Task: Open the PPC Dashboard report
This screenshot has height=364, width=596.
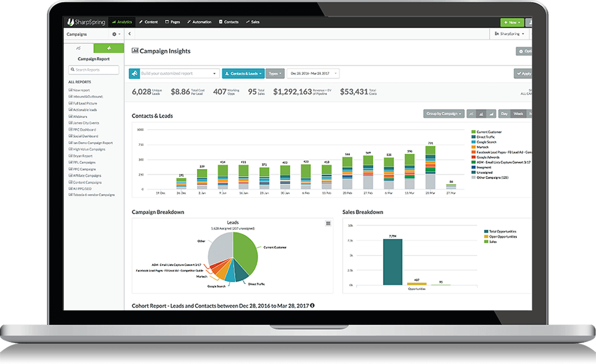Action: pyautogui.click(x=84, y=129)
